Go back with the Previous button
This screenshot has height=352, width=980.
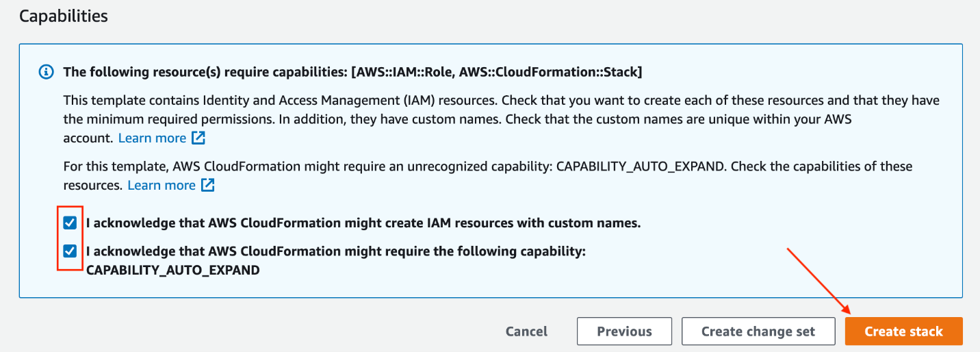coord(624,331)
